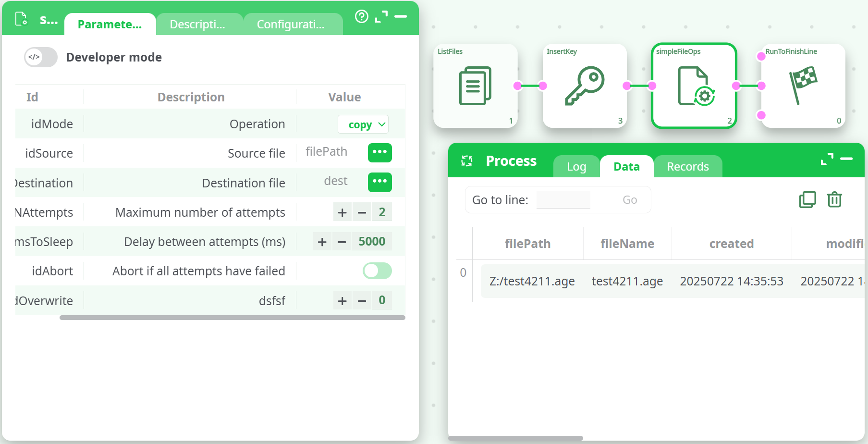This screenshot has width=868, height=444.
Task: Click the ListFiles node icon
Action: (x=475, y=86)
